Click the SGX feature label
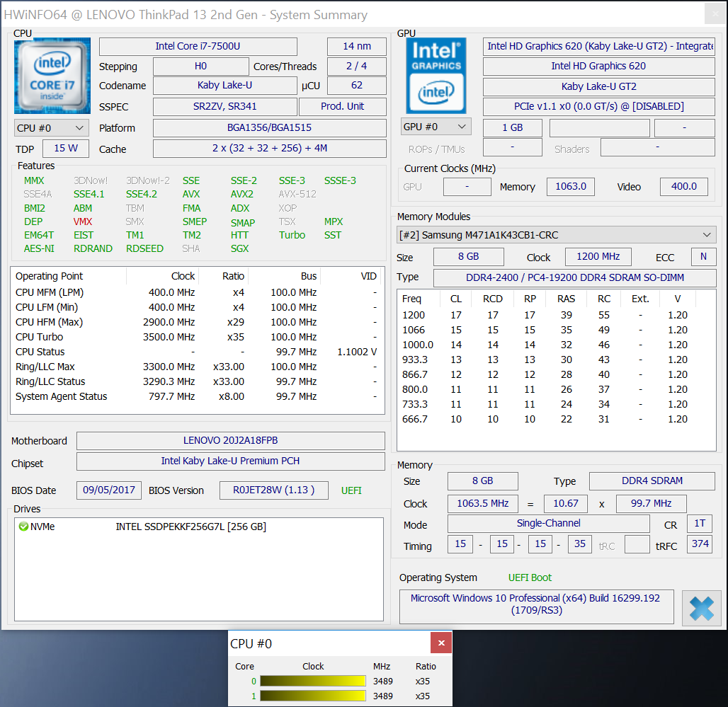The width and height of the screenshot is (728, 707). [239, 248]
